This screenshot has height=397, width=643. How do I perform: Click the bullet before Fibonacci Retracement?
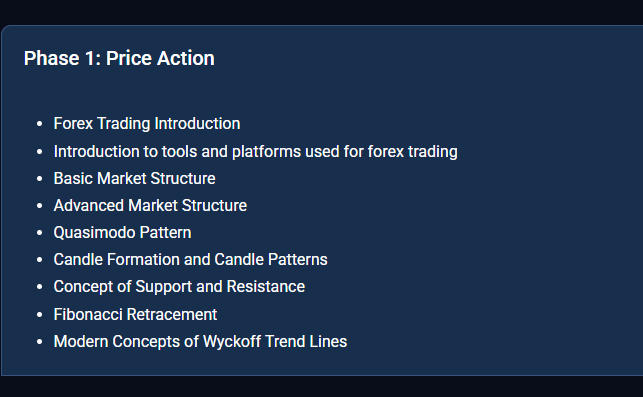39,315
